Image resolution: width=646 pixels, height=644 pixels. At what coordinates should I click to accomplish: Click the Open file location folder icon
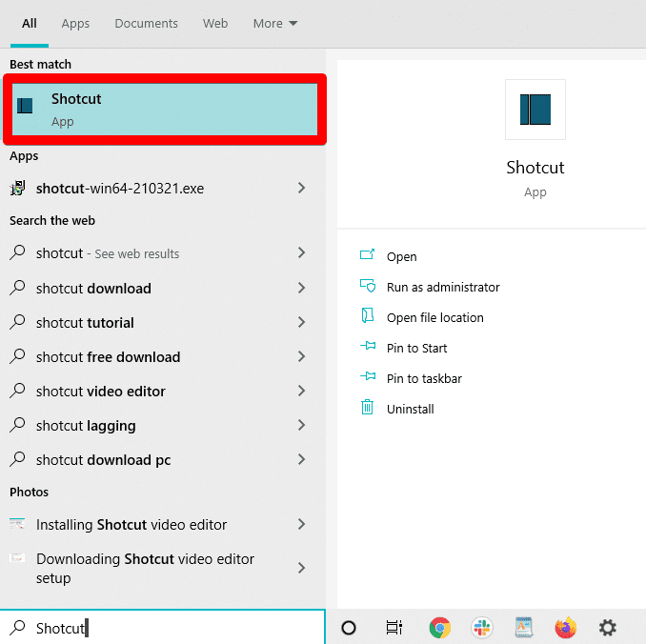pos(368,316)
